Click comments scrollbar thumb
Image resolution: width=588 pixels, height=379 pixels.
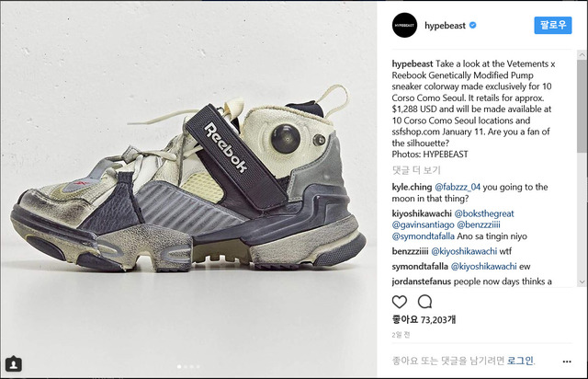582,106
